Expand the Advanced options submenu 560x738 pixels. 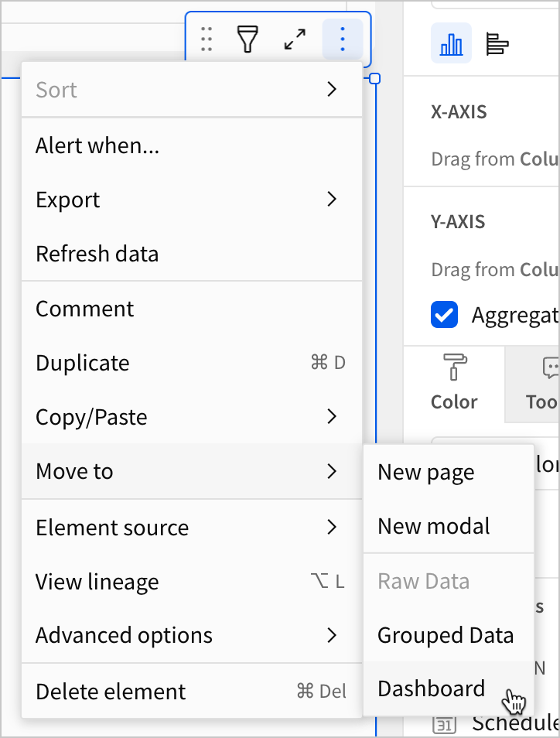click(x=190, y=635)
